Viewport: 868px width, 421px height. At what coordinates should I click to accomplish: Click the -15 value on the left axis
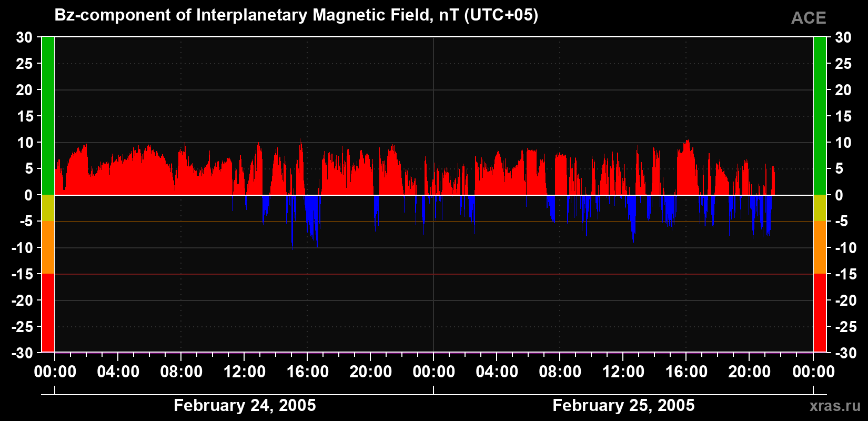tap(22, 274)
